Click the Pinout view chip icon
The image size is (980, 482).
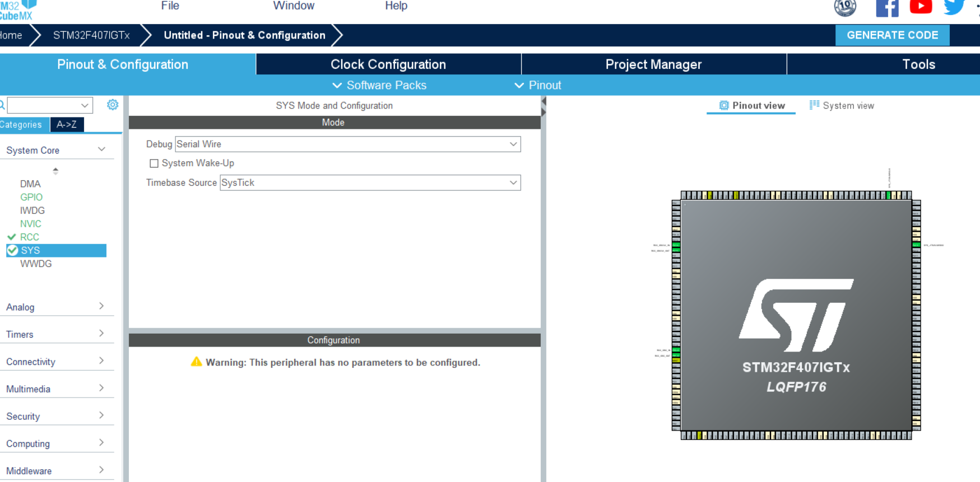(724, 105)
